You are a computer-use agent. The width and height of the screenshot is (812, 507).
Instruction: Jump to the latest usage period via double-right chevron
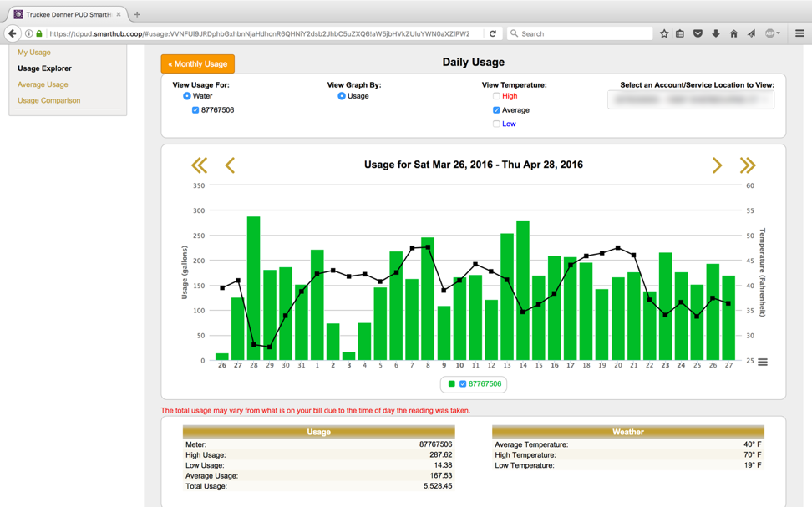point(749,165)
